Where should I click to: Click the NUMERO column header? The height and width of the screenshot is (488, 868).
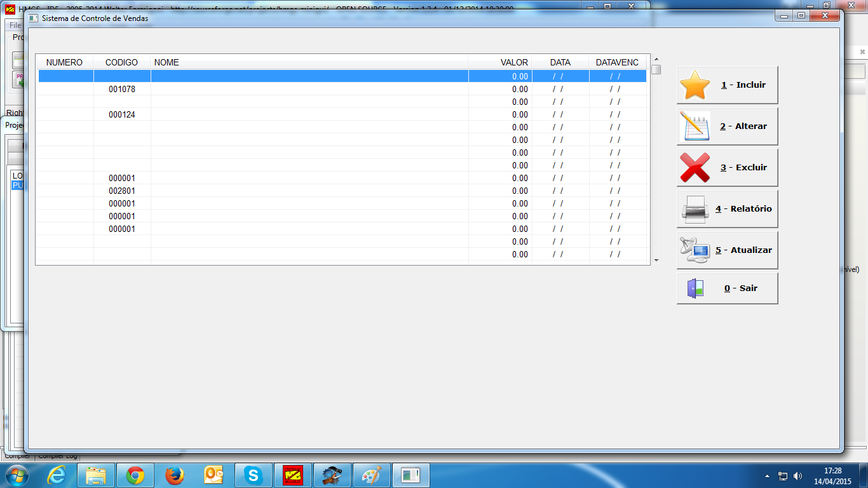[65, 62]
